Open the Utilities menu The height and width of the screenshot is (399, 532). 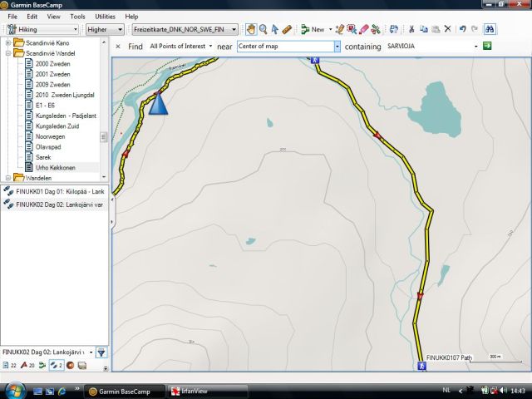(x=106, y=16)
